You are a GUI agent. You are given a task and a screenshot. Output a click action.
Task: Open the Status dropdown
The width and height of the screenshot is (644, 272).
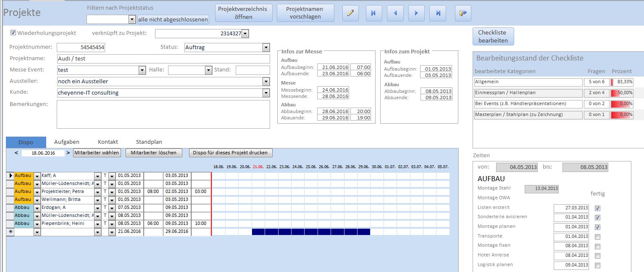(x=266, y=48)
